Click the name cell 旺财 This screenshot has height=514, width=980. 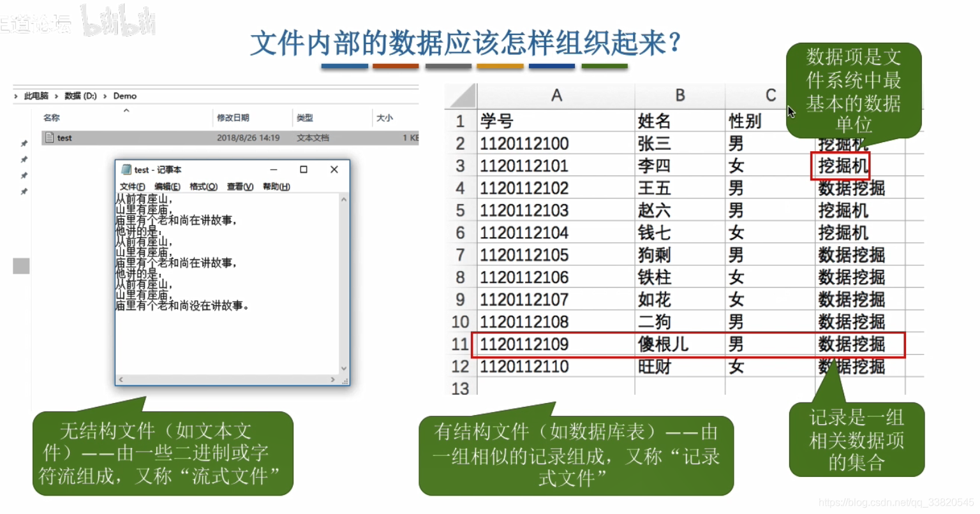(680, 367)
